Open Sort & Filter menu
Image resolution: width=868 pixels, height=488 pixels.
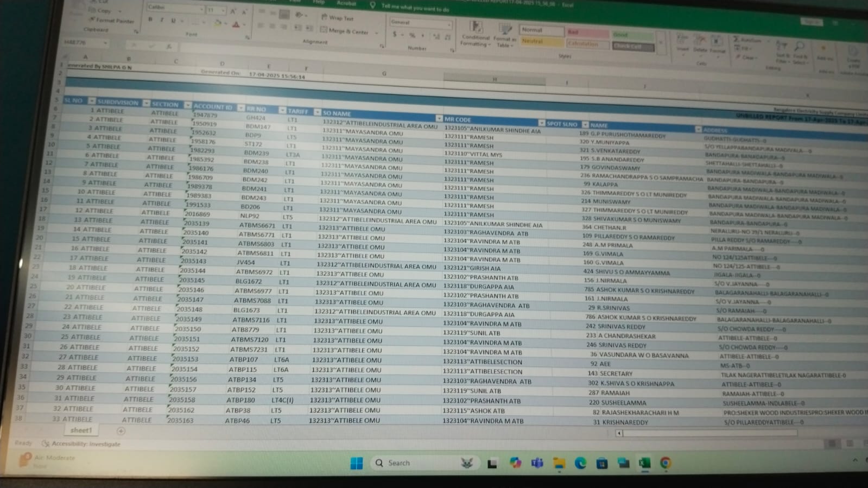pos(782,50)
